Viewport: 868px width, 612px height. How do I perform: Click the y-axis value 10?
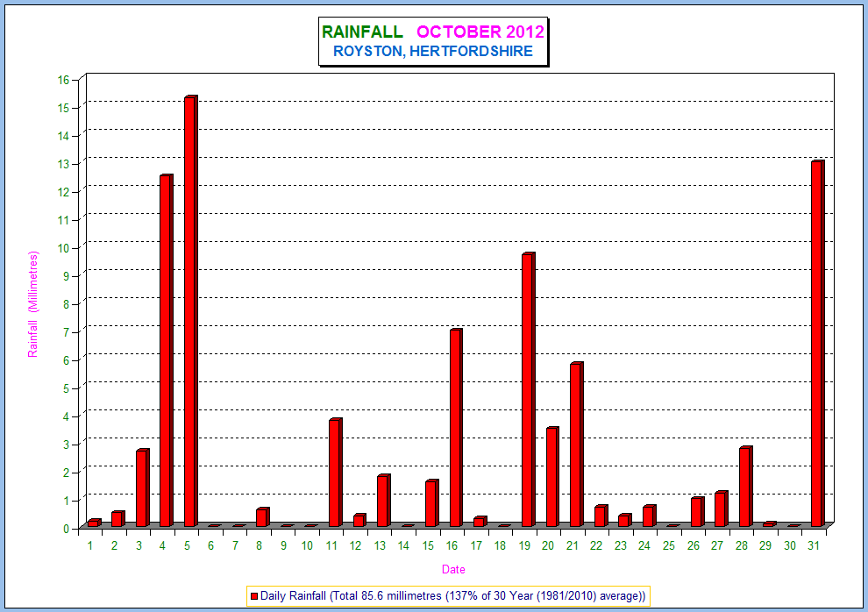64,248
